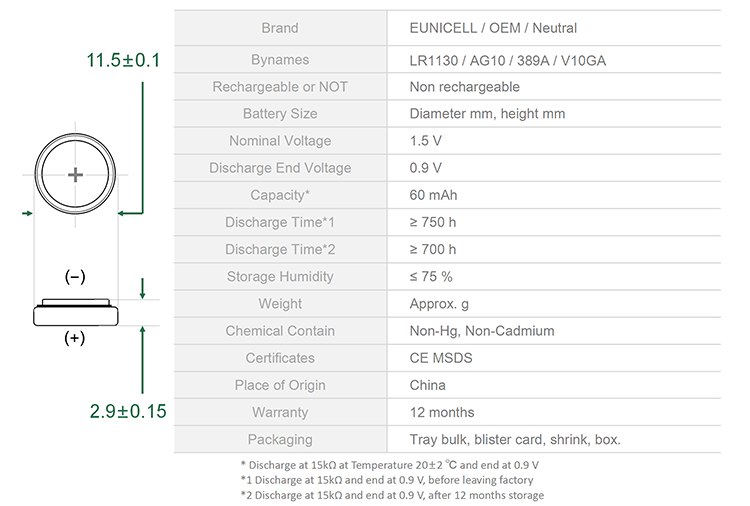The height and width of the screenshot is (506, 750).
Task: Click the (−) negative terminal symbol
Action: coord(75,276)
